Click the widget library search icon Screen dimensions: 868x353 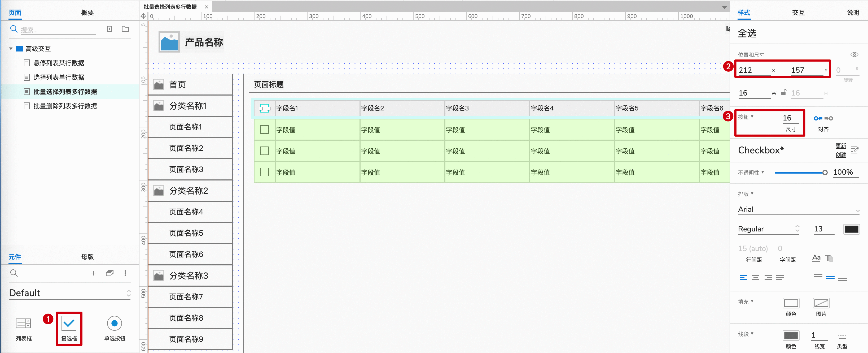point(14,273)
